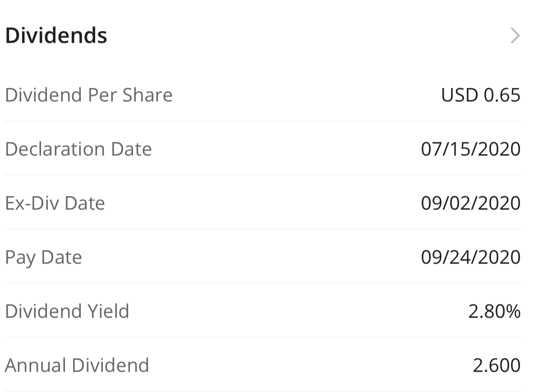
Task: Select the Annual Dividend row label
Action: coord(77,365)
